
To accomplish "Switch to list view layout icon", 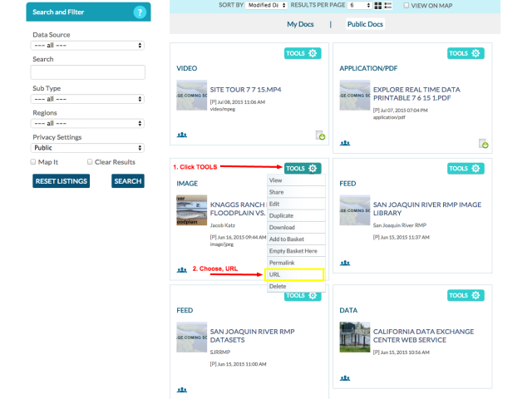I will tap(388, 5).
